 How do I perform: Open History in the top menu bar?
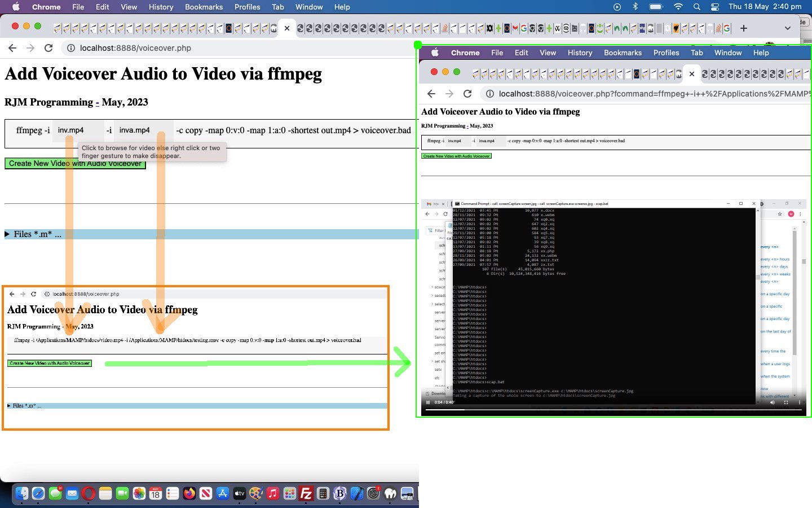click(161, 7)
